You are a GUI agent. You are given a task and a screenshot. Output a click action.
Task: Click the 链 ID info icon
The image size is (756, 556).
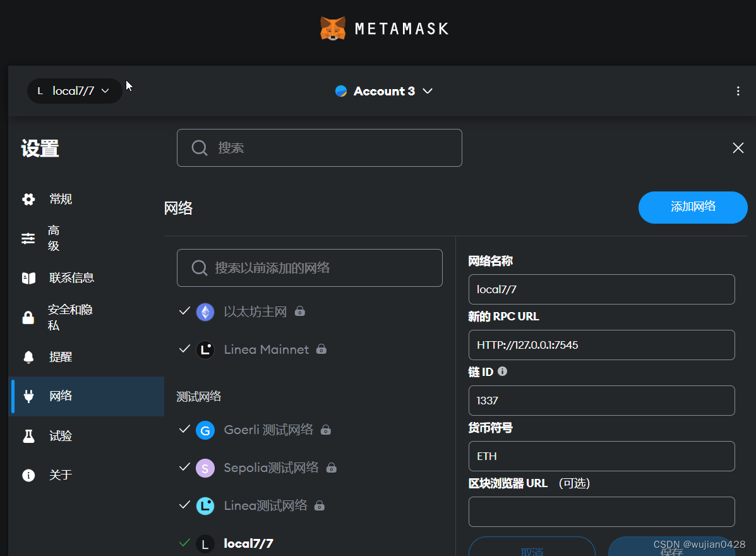pos(502,372)
